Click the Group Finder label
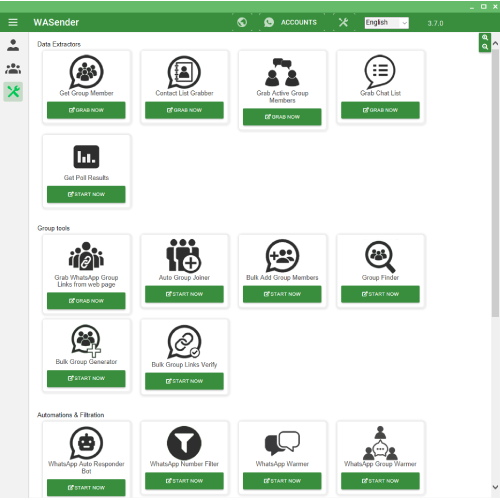Screen dimensions: 500x500 coord(380,277)
